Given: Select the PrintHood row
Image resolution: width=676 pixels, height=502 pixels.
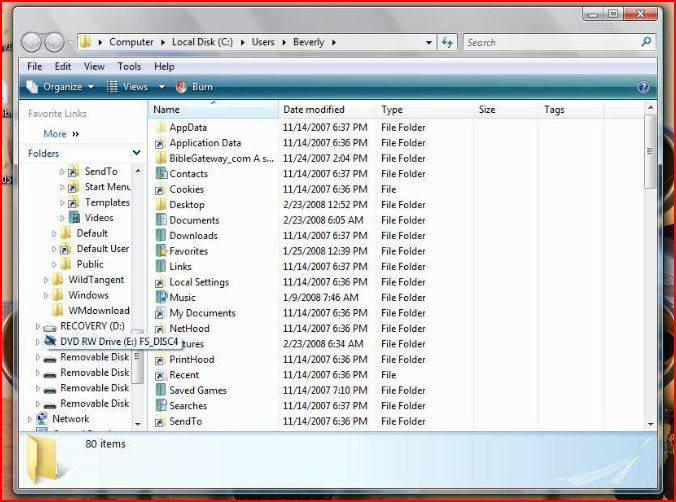Looking at the screenshot, I should pos(291,359).
